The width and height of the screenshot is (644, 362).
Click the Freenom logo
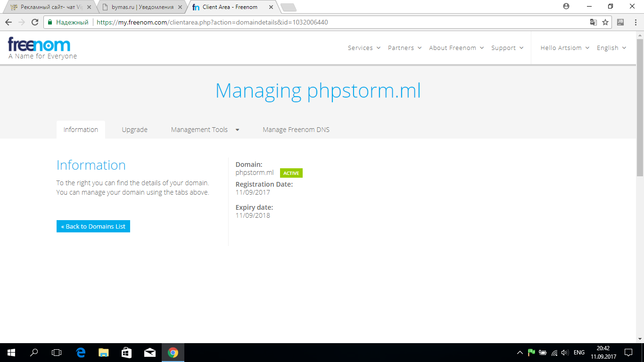tap(39, 45)
